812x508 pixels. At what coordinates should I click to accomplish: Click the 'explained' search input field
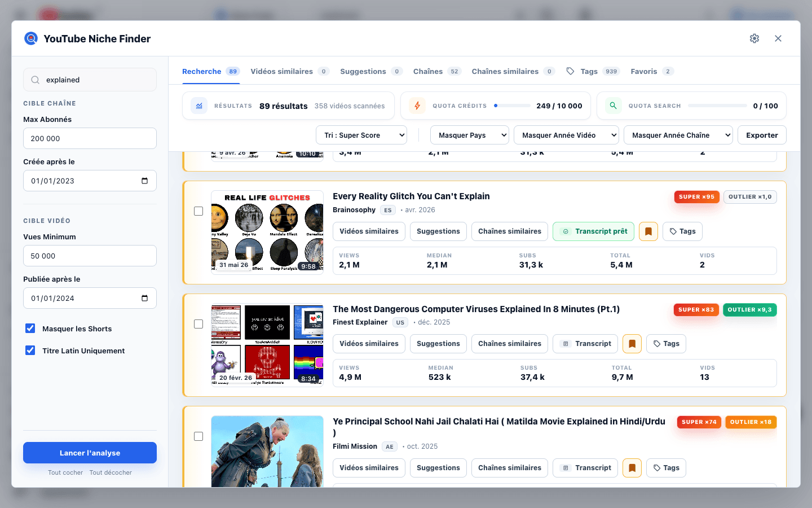(x=90, y=80)
